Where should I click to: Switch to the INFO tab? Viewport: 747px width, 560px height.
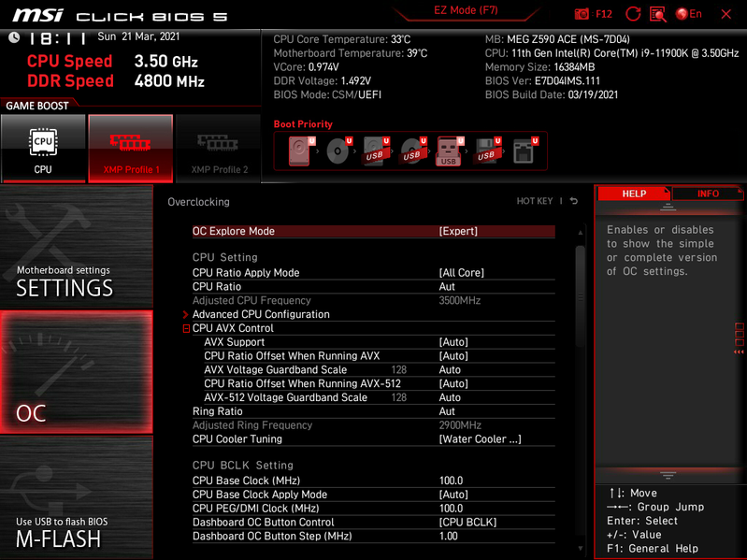click(x=708, y=194)
